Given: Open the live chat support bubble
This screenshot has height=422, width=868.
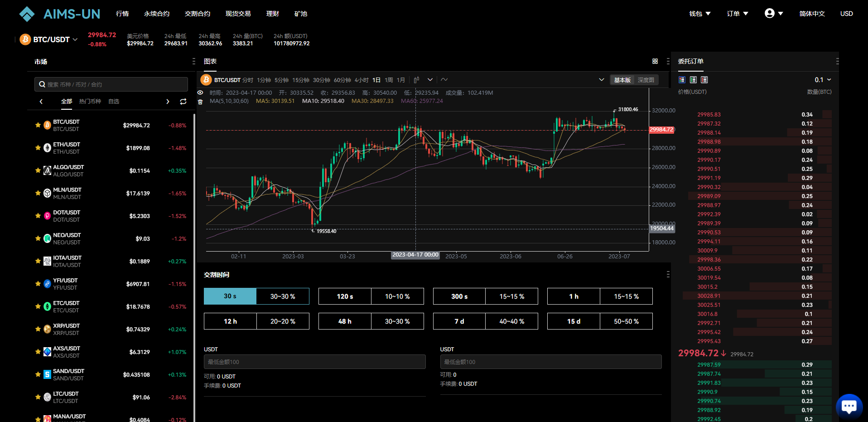Looking at the screenshot, I should (849, 406).
